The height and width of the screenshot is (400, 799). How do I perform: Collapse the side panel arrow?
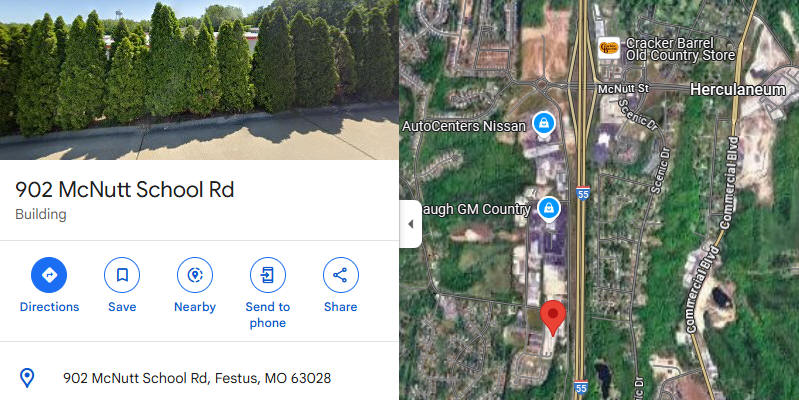click(411, 224)
